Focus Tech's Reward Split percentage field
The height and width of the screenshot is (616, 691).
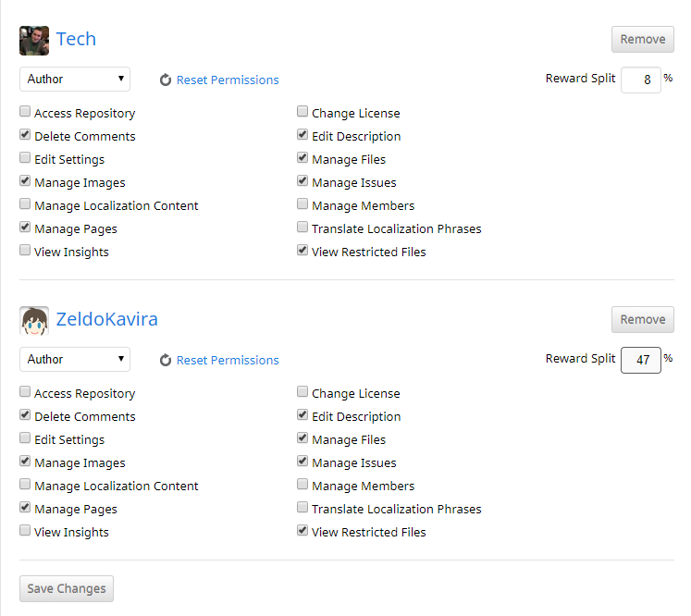click(x=641, y=80)
